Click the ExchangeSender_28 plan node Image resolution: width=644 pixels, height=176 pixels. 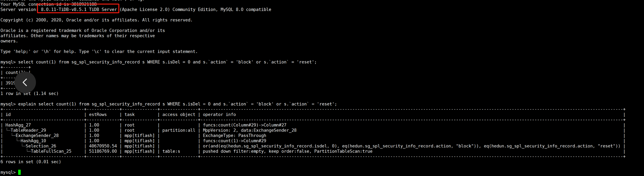click(37, 135)
